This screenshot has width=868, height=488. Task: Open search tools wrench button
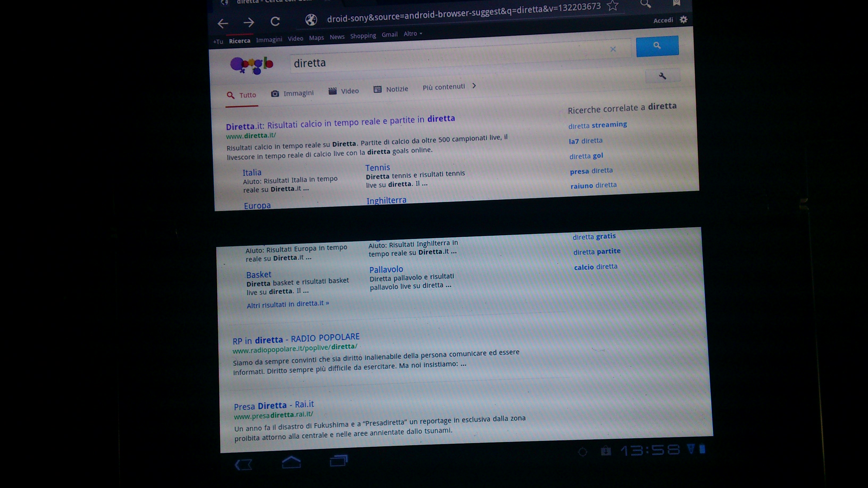(662, 76)
